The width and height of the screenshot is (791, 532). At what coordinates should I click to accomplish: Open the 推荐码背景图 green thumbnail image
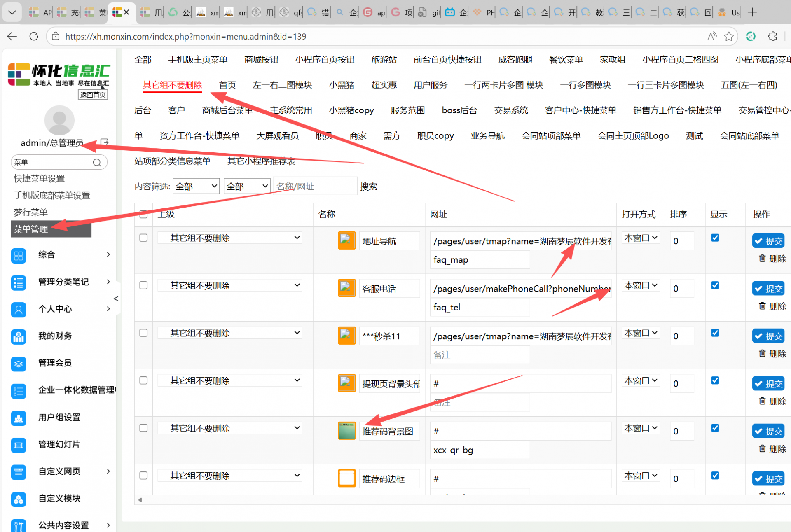pos(346,431)
